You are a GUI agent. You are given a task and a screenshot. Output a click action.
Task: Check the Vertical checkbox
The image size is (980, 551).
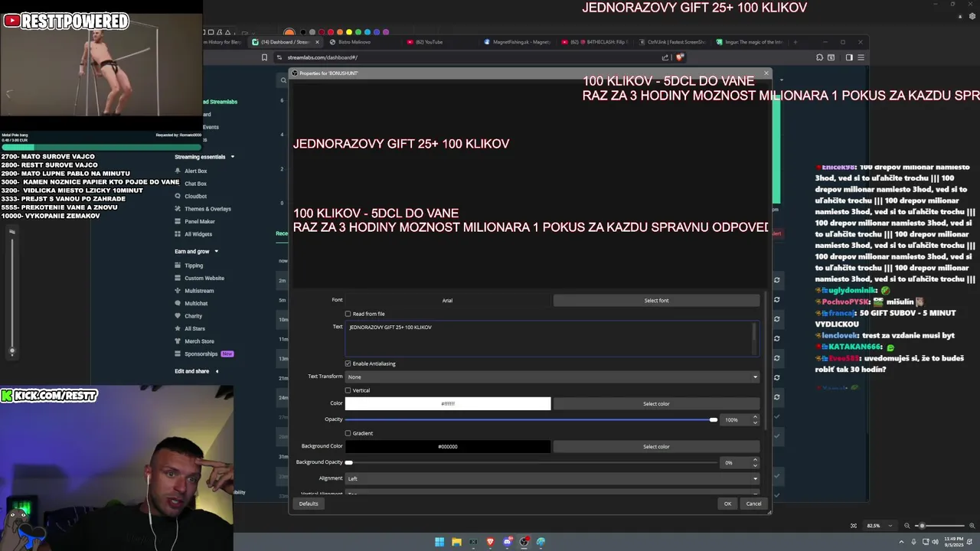[x=348, y=390]
